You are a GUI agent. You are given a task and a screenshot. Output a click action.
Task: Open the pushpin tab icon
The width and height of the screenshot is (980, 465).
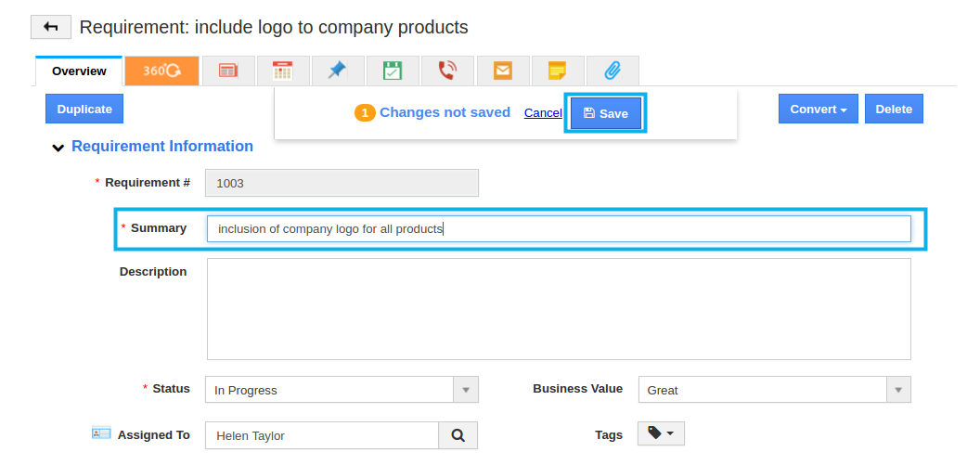[338, 71]
